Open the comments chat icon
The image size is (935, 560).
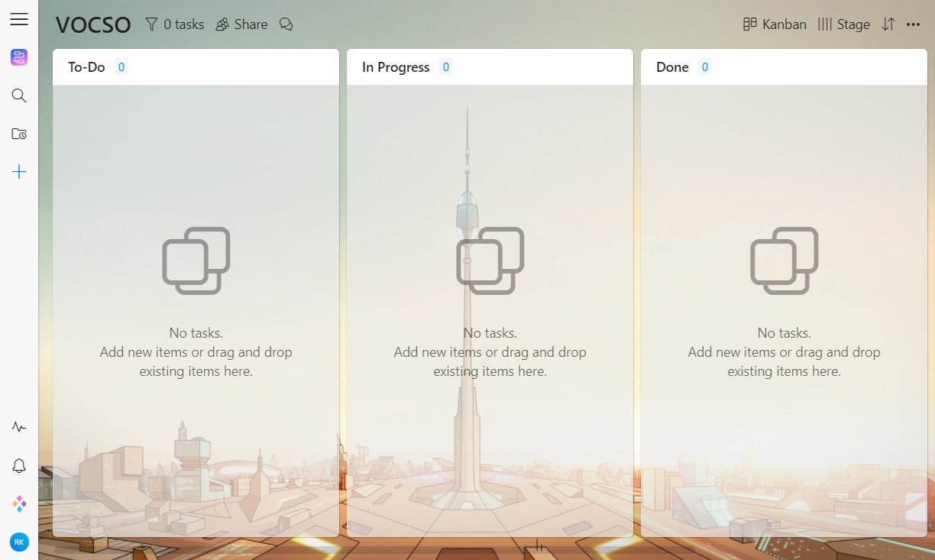(x=286, y=24)
